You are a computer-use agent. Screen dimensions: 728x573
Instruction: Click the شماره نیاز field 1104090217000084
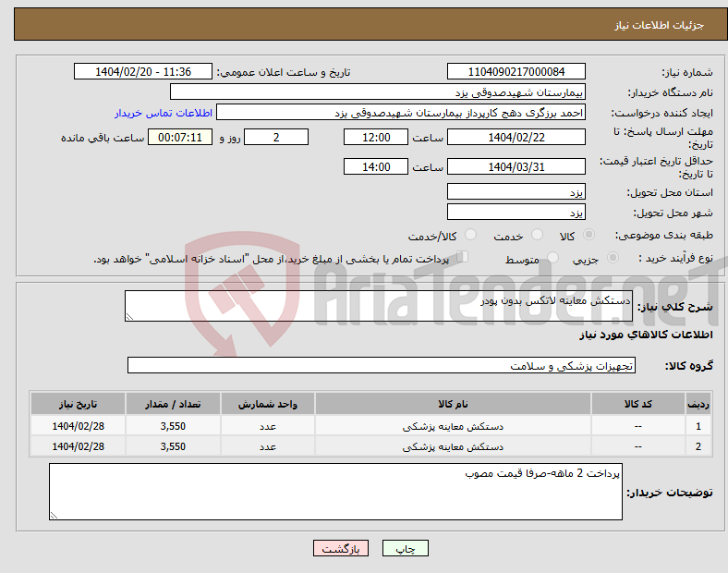pos(516,71)
